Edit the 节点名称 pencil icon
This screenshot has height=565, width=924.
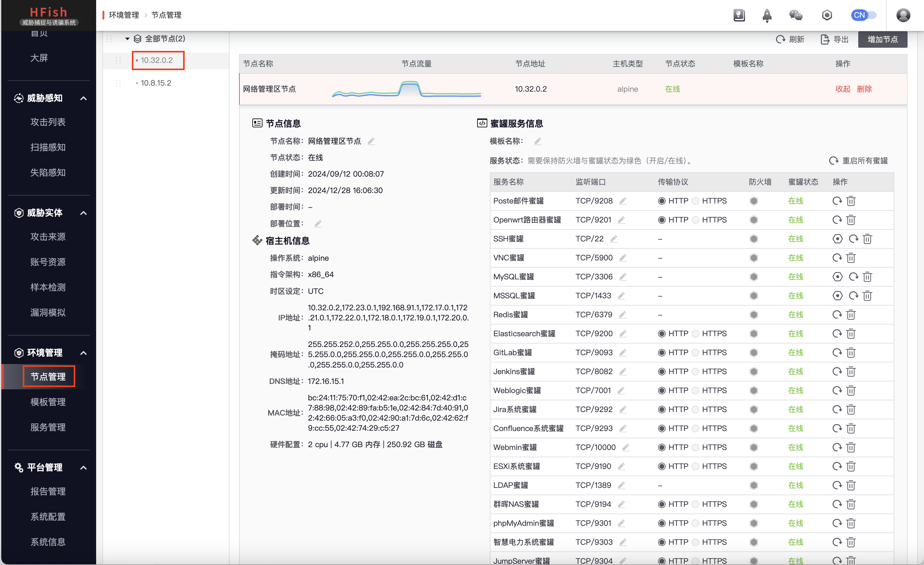(371, 141)
